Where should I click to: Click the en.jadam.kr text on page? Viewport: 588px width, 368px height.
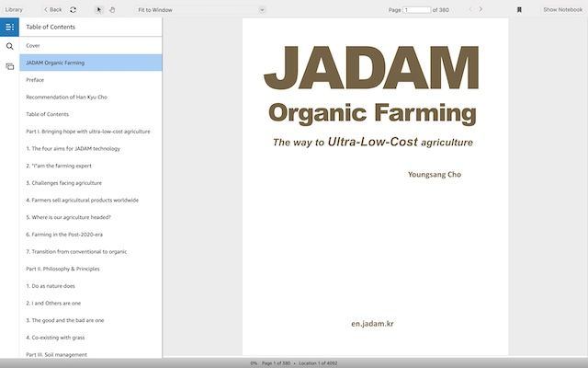[x=372, y=324]
